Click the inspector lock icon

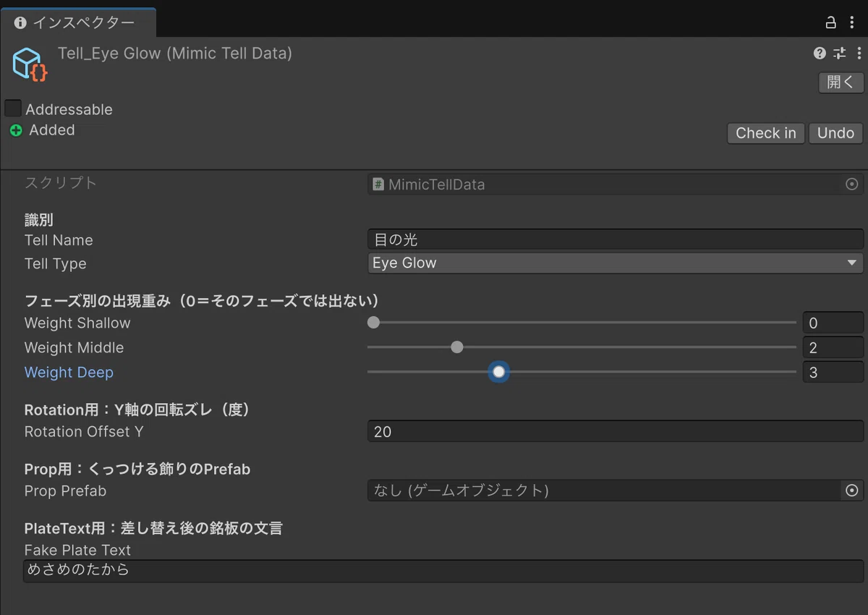click(831, 22)
